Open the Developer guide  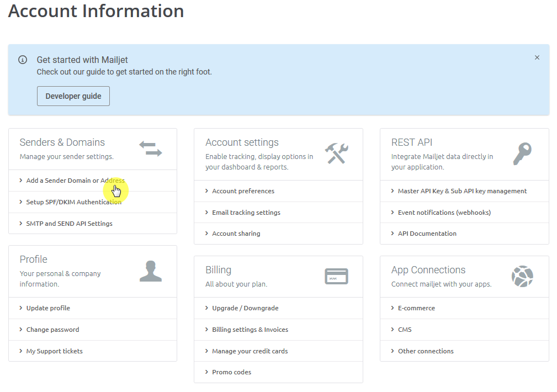point(73,96)
